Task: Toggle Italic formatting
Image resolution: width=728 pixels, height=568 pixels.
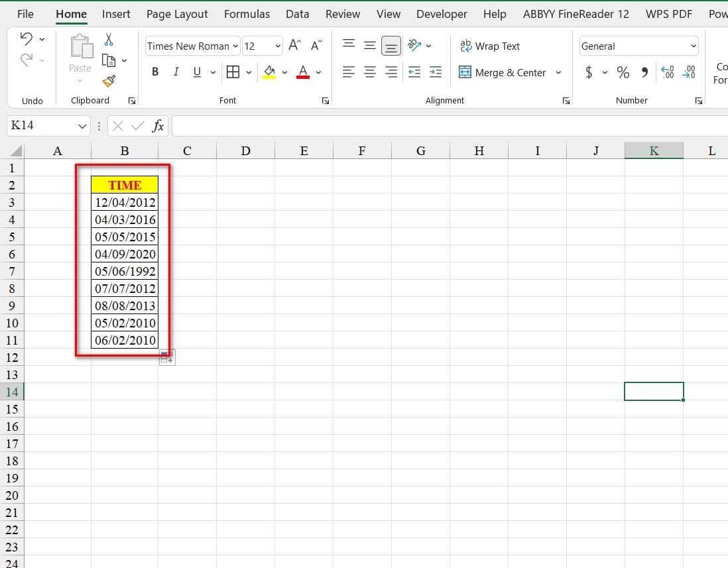Action: pos(176,72)
